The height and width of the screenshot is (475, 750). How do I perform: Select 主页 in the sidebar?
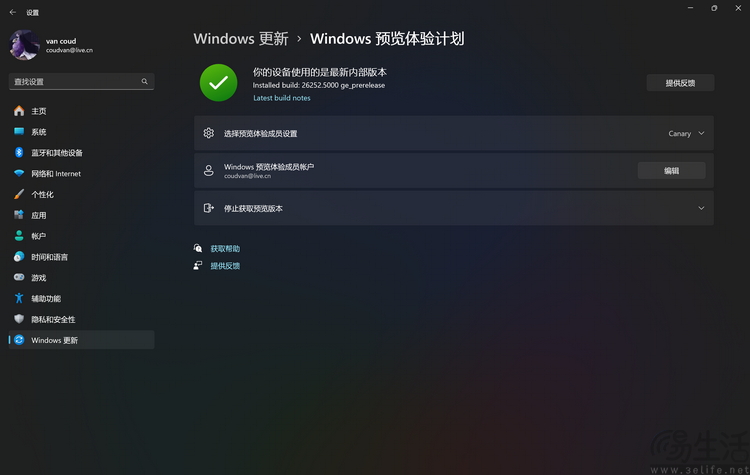tap(39, 111)
